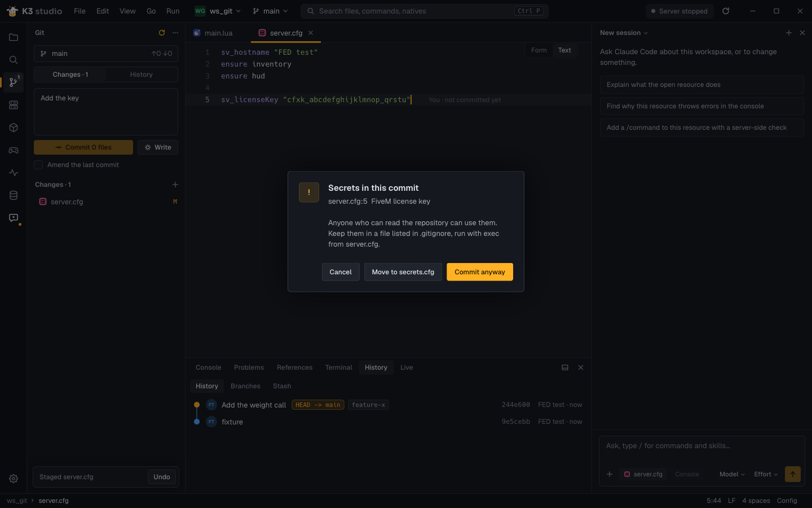Viewport: 812px width, 508px height.
Task: Open the Run menu
Action: (x=173, y=11)
